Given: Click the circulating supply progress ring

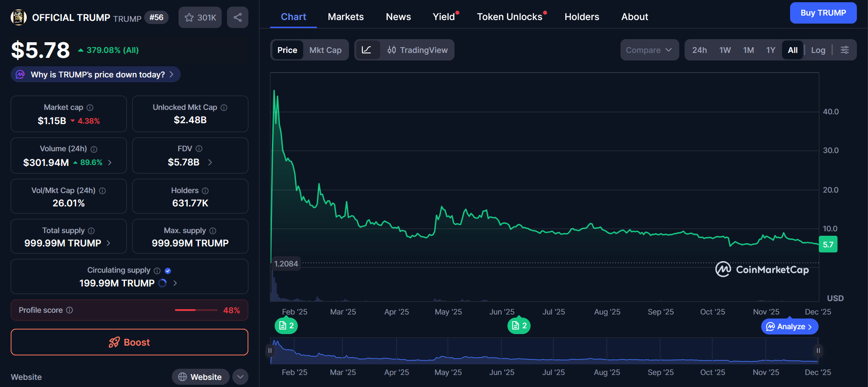Looking at the screenshot, I should 163,283.
